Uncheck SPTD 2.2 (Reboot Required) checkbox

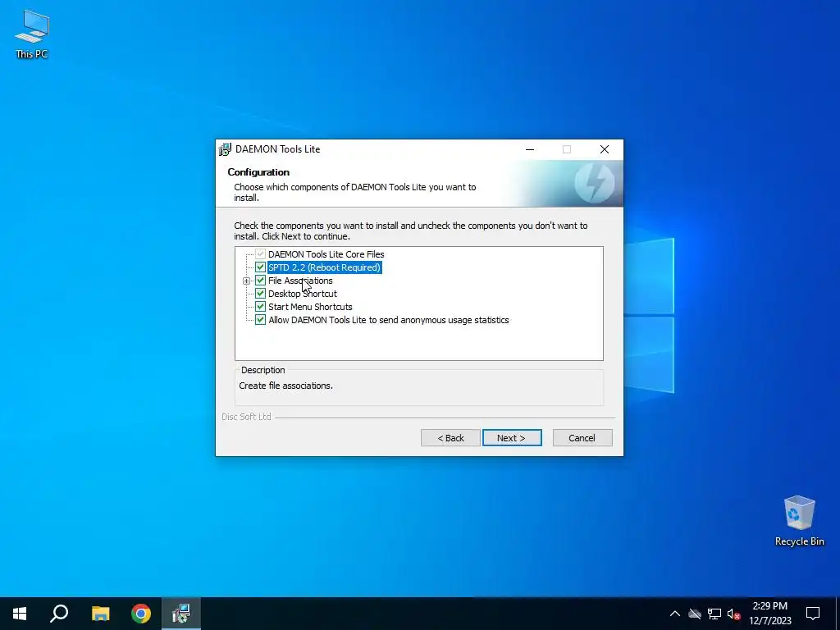click(260, 267)
